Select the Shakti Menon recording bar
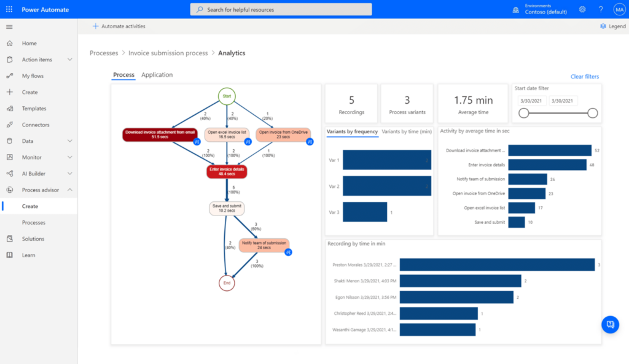 [x=460, y=281]
